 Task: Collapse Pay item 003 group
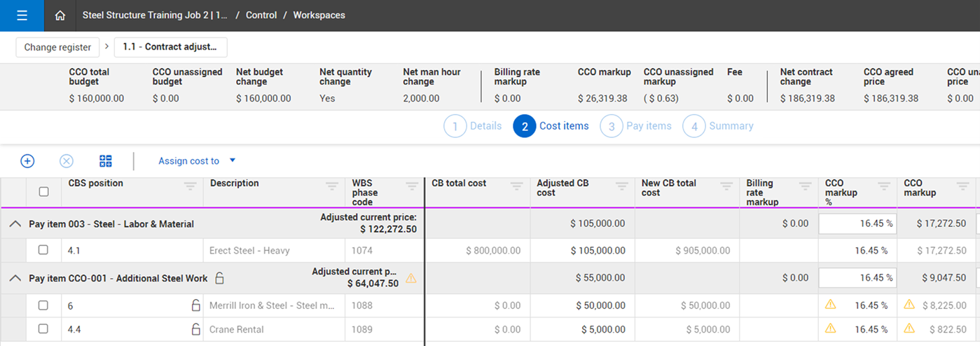15,224
